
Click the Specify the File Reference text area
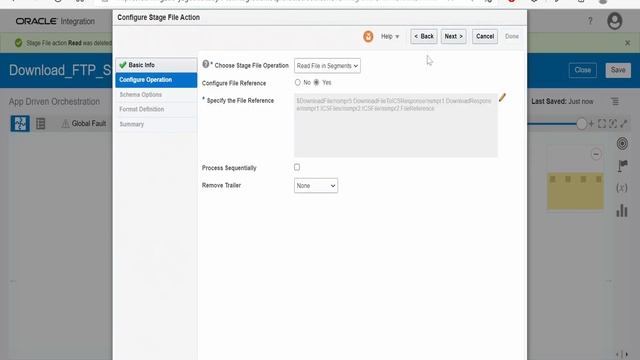coord(396,125)
